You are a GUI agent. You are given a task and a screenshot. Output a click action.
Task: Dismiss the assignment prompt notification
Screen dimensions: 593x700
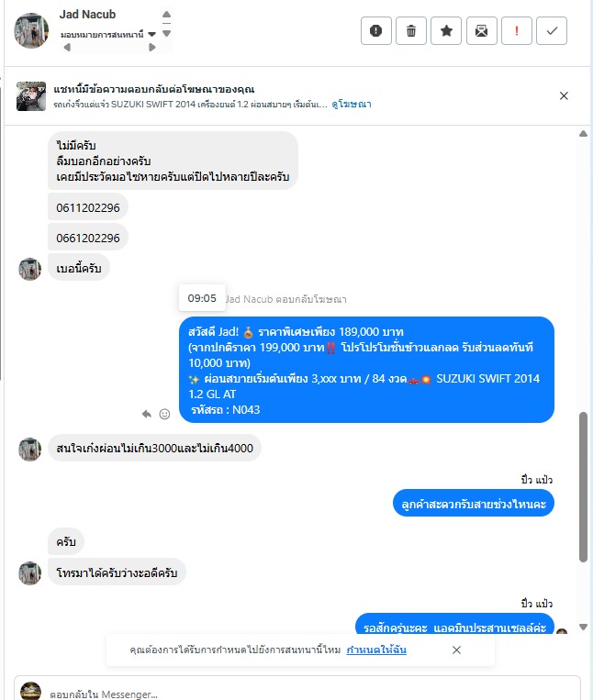tap(456, 650)
